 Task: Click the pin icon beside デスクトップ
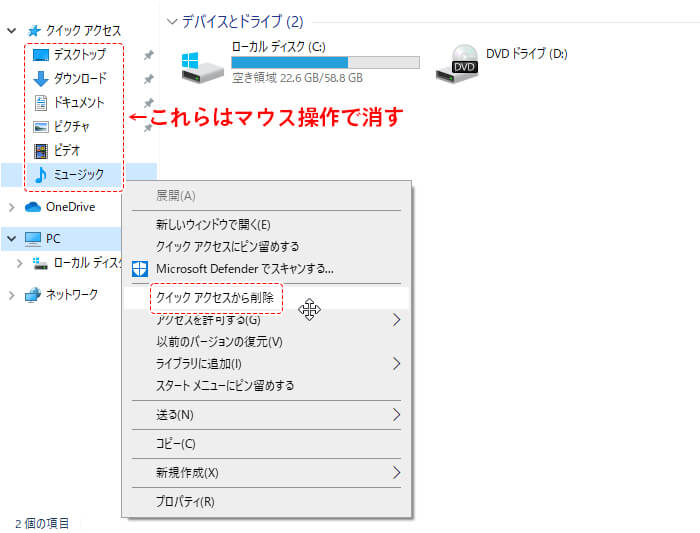click(x=148, y=55)
